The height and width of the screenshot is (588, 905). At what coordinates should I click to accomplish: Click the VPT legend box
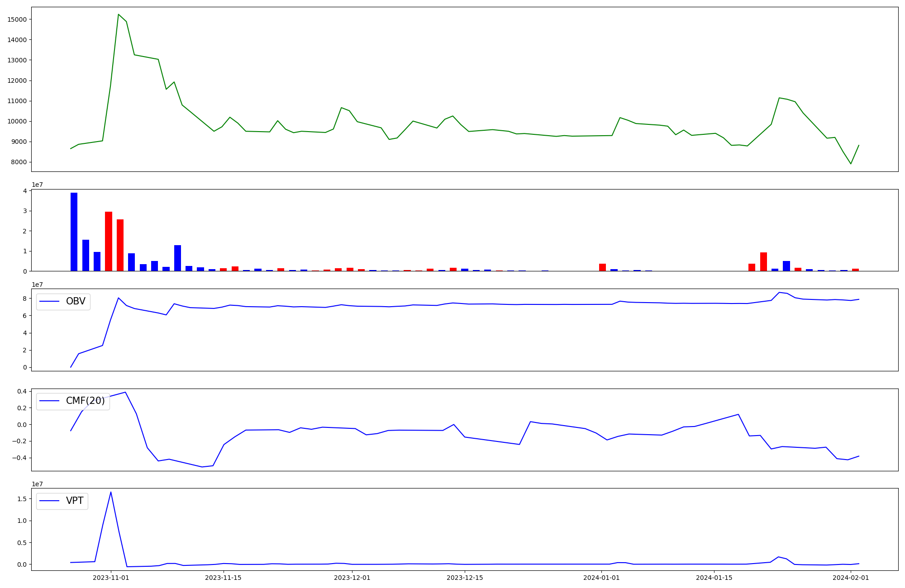click(62, 501)
